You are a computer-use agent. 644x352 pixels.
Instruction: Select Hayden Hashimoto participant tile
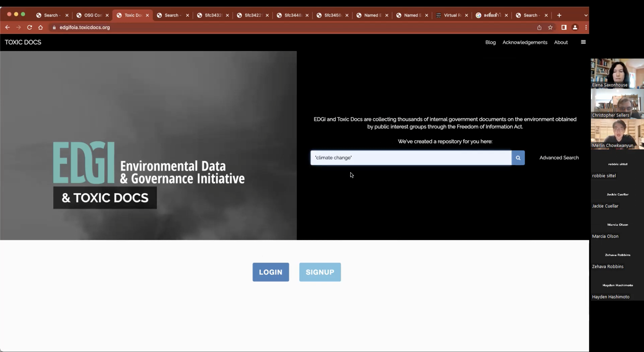617,285
